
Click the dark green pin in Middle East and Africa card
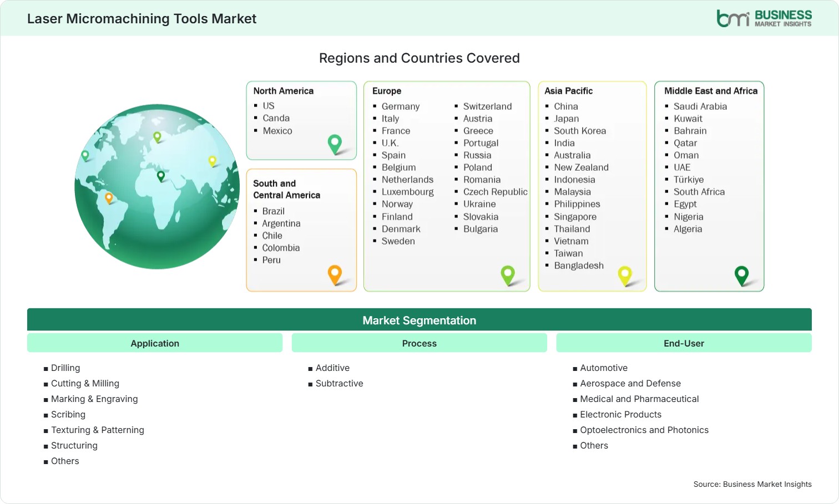tap(741, 276)
